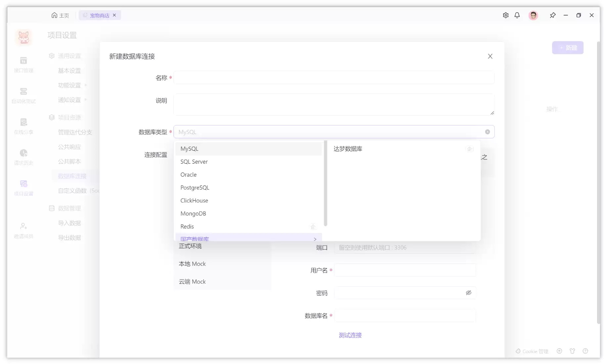This screenshot has width=606, height=364.
Task: Click the 名称 input field
Action: point(334,78)
